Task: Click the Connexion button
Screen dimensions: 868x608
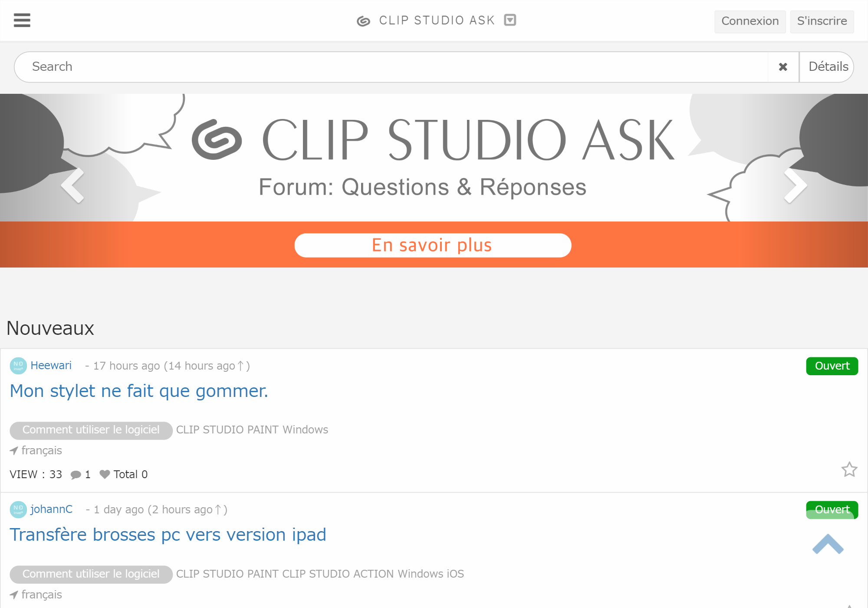Action: (750, 21)
